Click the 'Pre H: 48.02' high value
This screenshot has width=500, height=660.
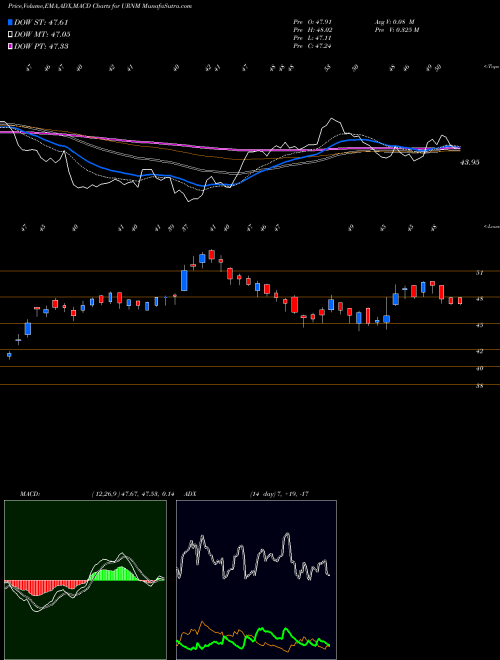coord(312,30)
